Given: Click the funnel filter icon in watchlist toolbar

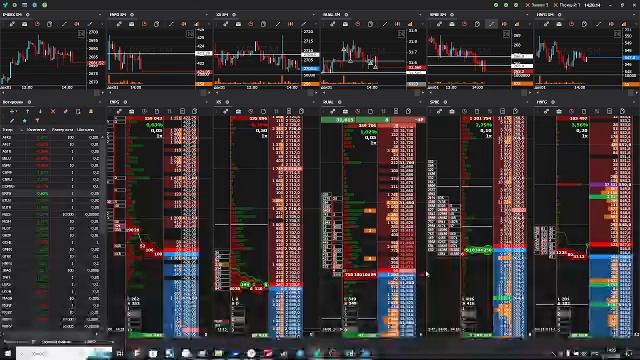Looking at the screenshot, I should point(37,121).
